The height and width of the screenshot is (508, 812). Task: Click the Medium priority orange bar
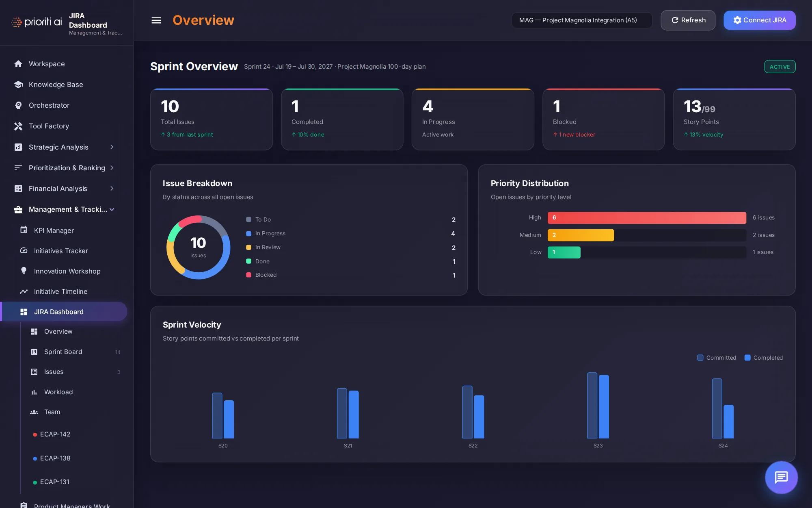click(581, 235)
